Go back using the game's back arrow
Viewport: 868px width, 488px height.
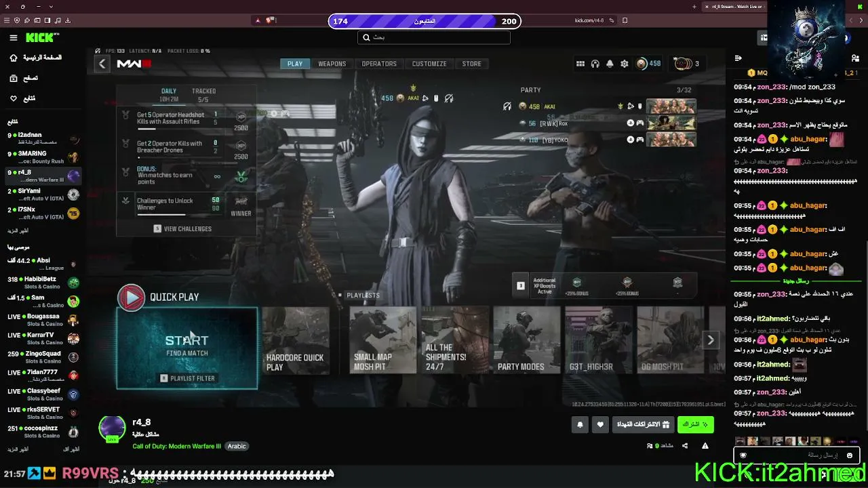pos(102,64)
